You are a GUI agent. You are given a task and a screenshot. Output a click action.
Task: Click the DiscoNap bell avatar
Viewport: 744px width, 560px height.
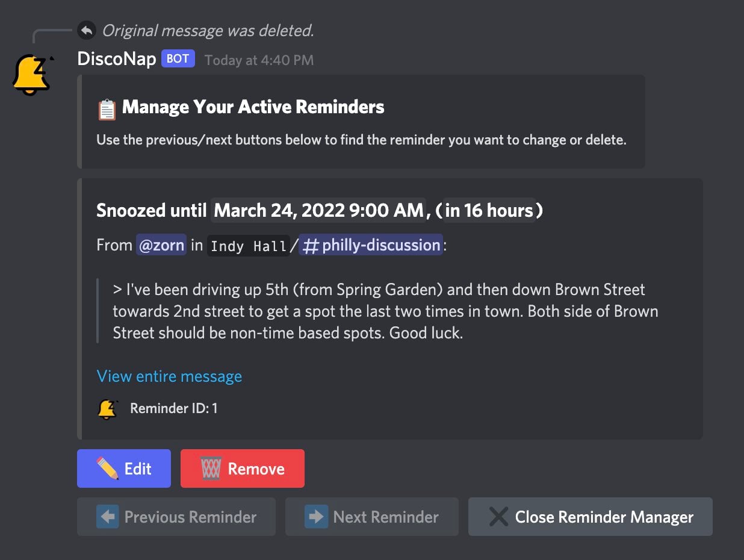[33, 75]
